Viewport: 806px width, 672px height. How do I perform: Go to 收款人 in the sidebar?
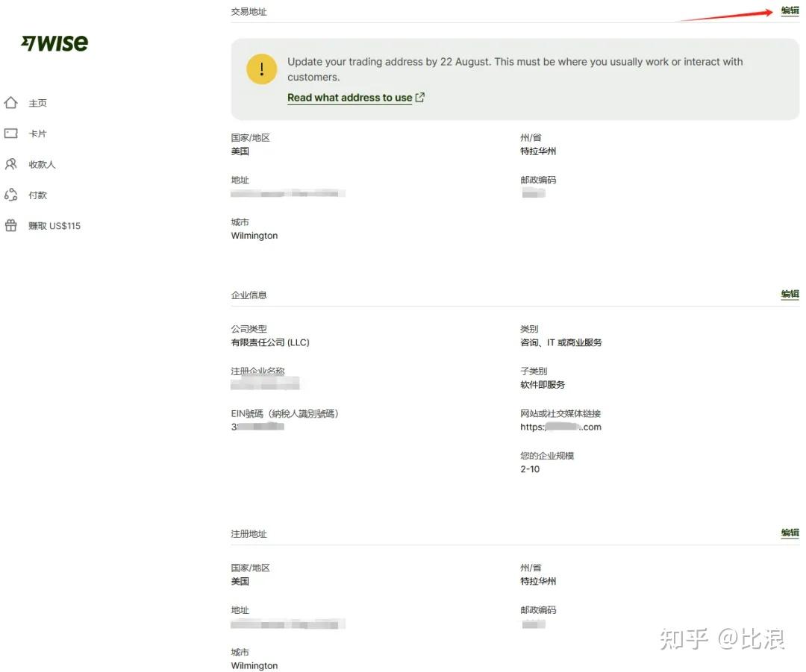click(42, 164)
